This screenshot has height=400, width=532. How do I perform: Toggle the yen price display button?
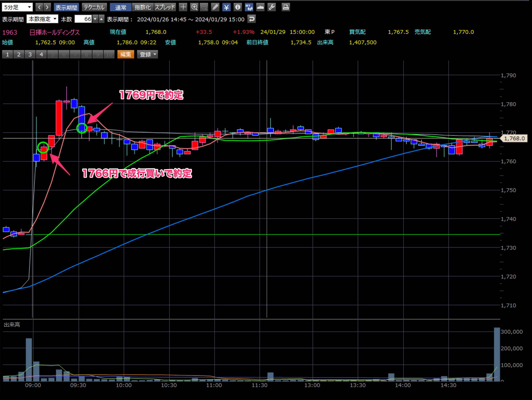coord(226,7)
